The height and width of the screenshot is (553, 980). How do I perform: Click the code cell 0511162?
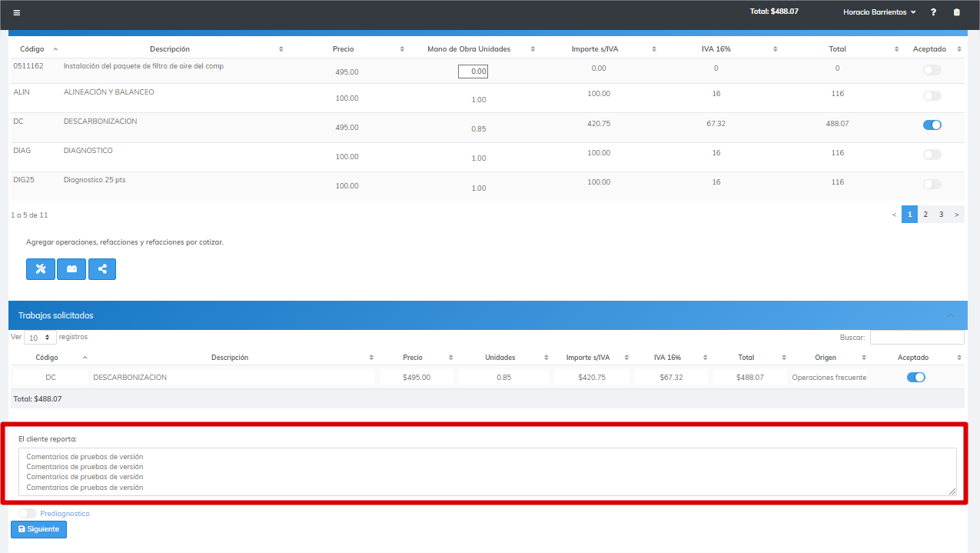point(28,66)
